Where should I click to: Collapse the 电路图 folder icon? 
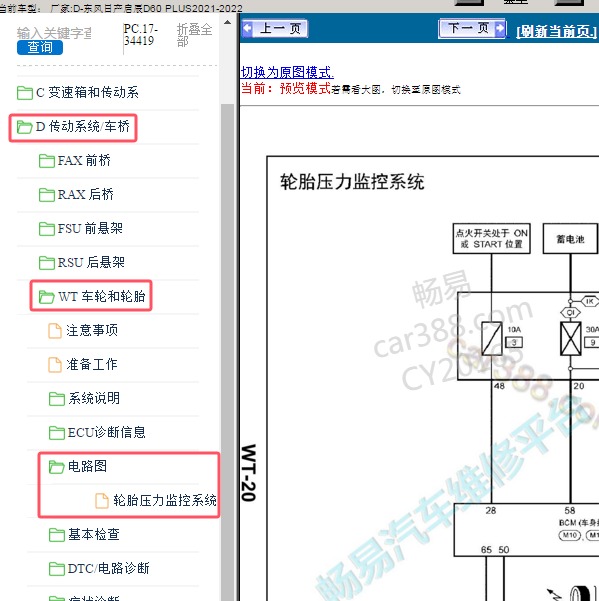coord(57,467)
